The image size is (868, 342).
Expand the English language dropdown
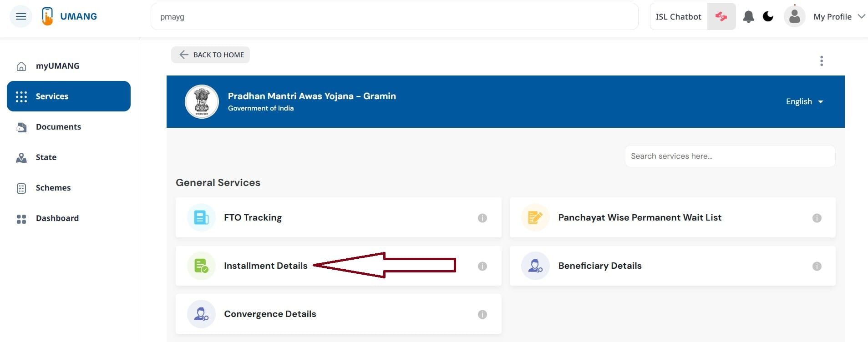point(804,101)
